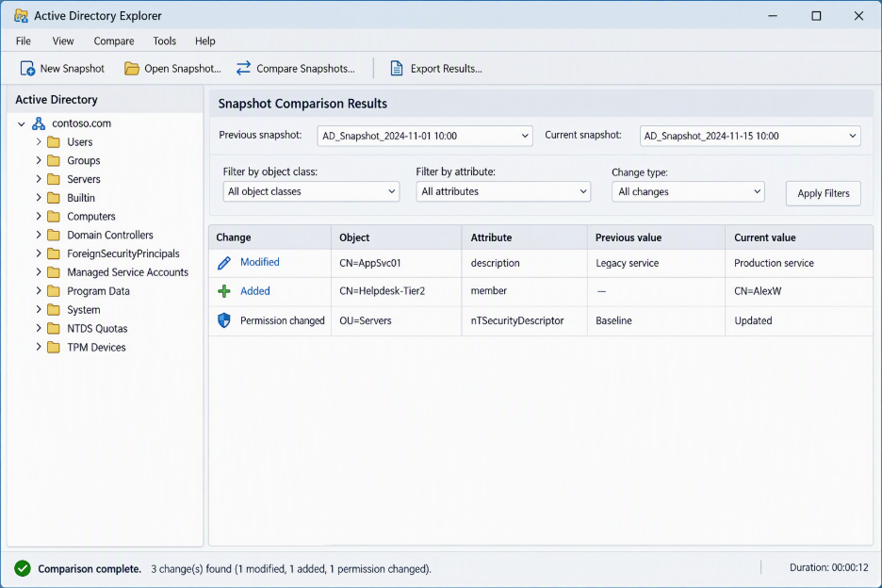Click the Legacy service value cell

[x=656, y=263]
